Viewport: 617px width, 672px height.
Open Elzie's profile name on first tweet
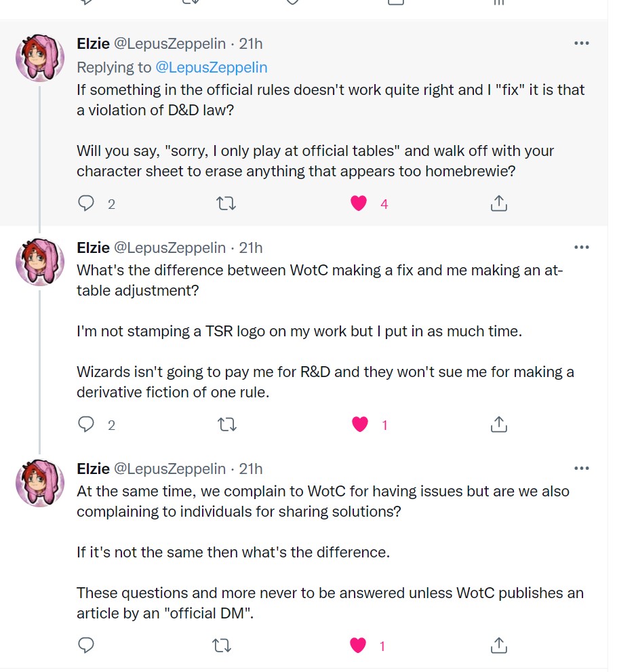(x=93, y=43)
